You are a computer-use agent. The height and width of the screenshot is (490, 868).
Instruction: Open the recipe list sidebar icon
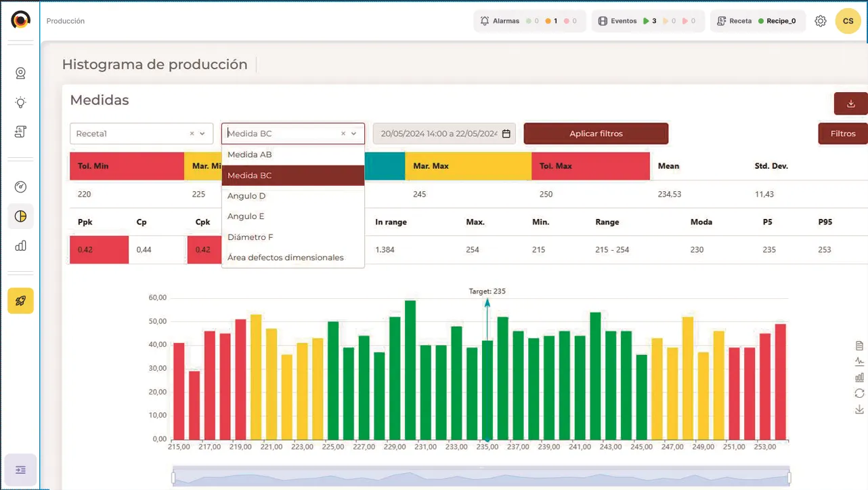coord(20,132)
